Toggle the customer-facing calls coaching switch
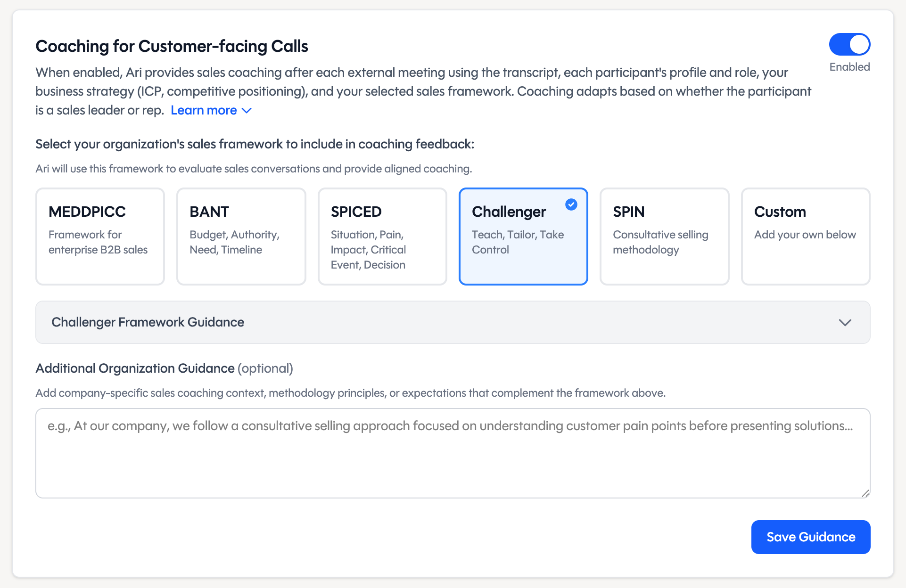The image size is (906, 588). (x=849, y=45)
